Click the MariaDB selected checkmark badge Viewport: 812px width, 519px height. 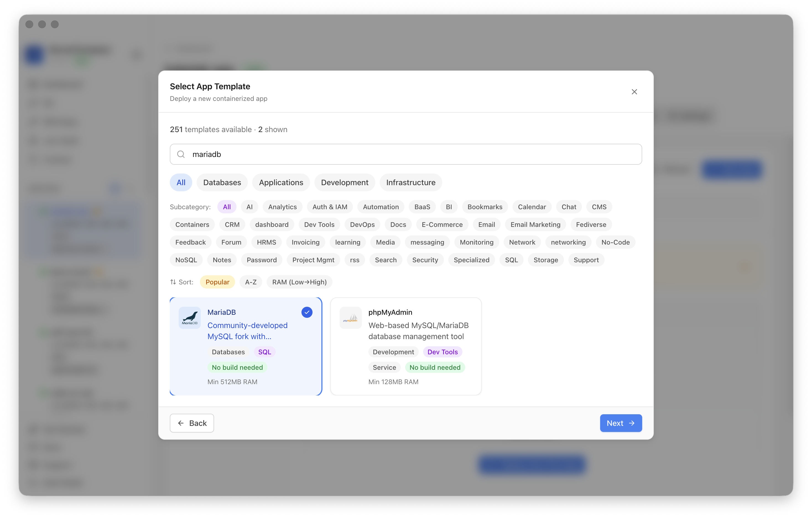(x=307, y=312)
